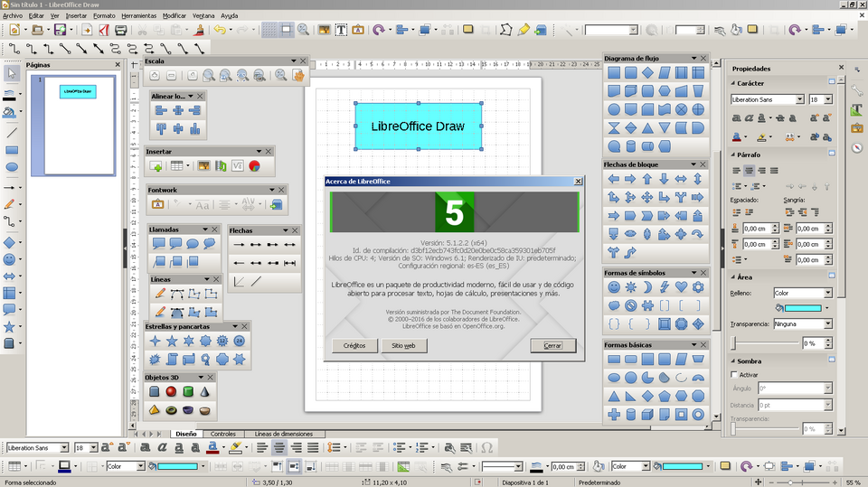
Task: Select the up block arrow in Flechas de bloque
Action: point(647,179)
